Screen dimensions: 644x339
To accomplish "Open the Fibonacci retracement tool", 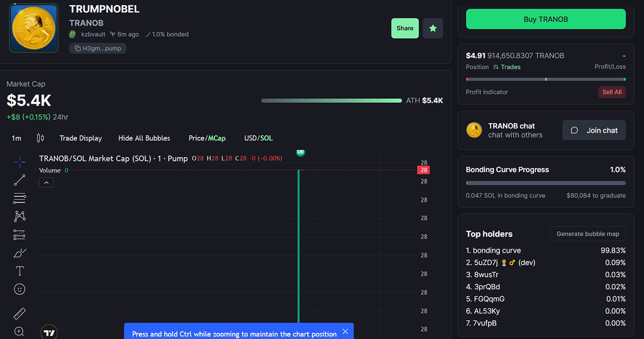I will (x=19, y=198).
